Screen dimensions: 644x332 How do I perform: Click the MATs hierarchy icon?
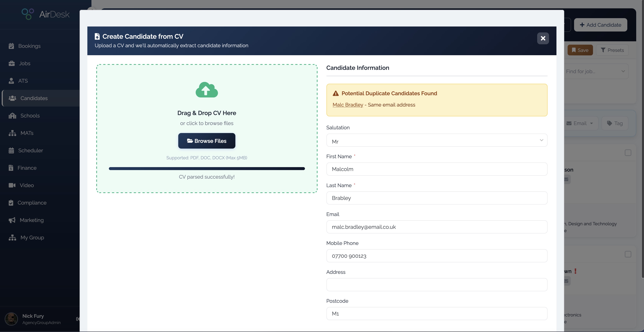[12, 133]
